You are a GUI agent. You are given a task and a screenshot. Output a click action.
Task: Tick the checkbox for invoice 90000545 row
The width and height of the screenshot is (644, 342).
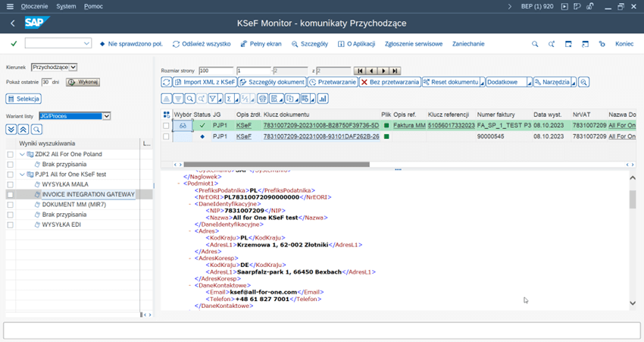coord(166,136)
